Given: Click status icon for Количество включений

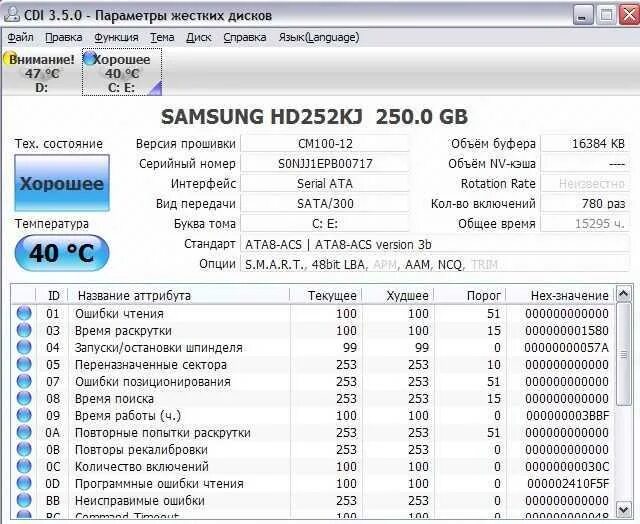Looking at the screenshot, I should pyautogui.click(x=24, y=466).
